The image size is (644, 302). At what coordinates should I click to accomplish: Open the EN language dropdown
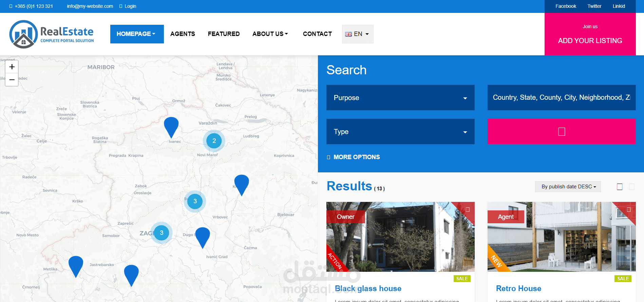coord(358,34)
